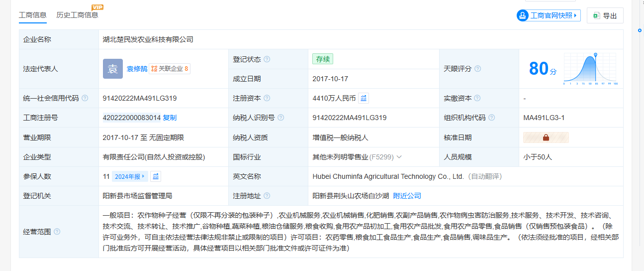Open 附近公司 nearby companies link
This screenshot has height=271, width=644.
pos(407,196)
